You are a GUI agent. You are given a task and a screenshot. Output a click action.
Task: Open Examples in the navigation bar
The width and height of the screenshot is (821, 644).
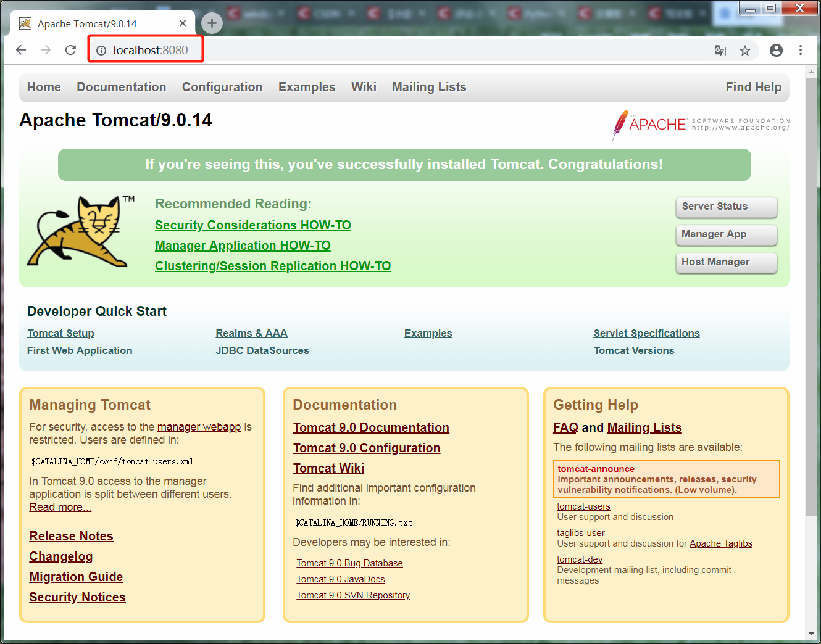[307, 87]
